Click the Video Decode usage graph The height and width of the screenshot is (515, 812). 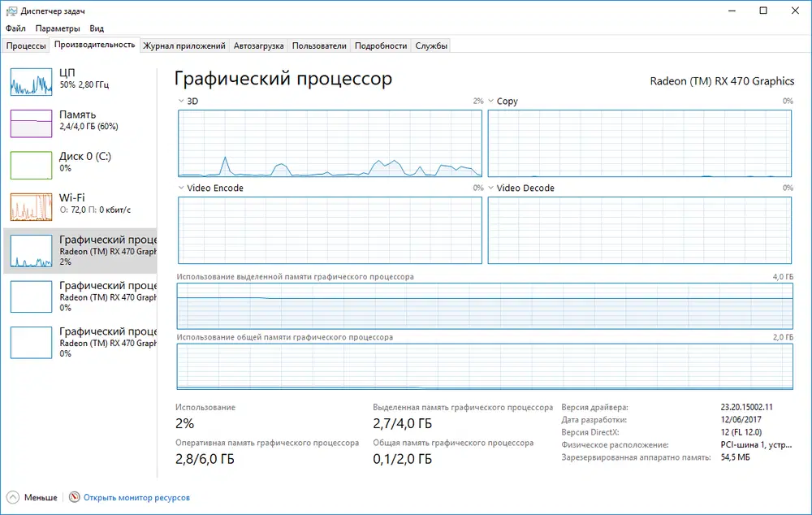640,230
